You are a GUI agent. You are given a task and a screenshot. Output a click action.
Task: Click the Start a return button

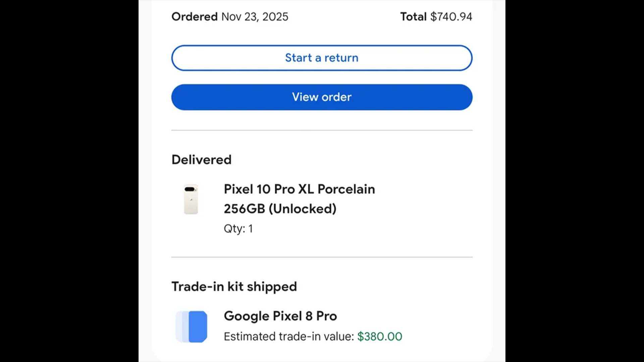point(322,58)
